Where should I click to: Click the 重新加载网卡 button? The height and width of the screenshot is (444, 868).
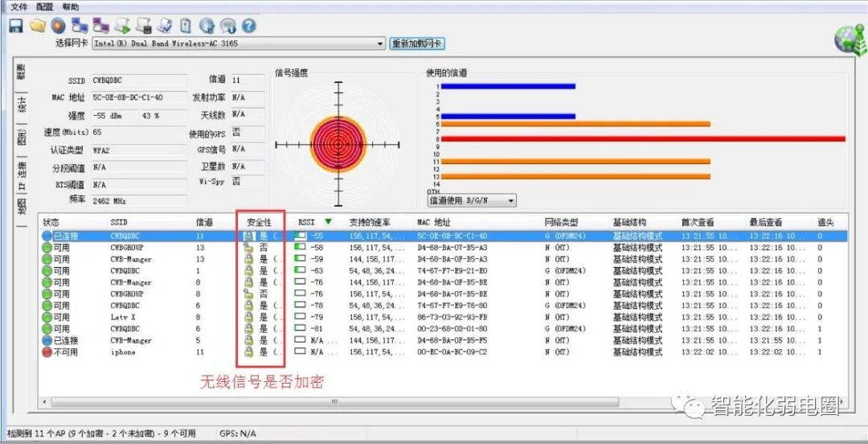pos(417,43)
